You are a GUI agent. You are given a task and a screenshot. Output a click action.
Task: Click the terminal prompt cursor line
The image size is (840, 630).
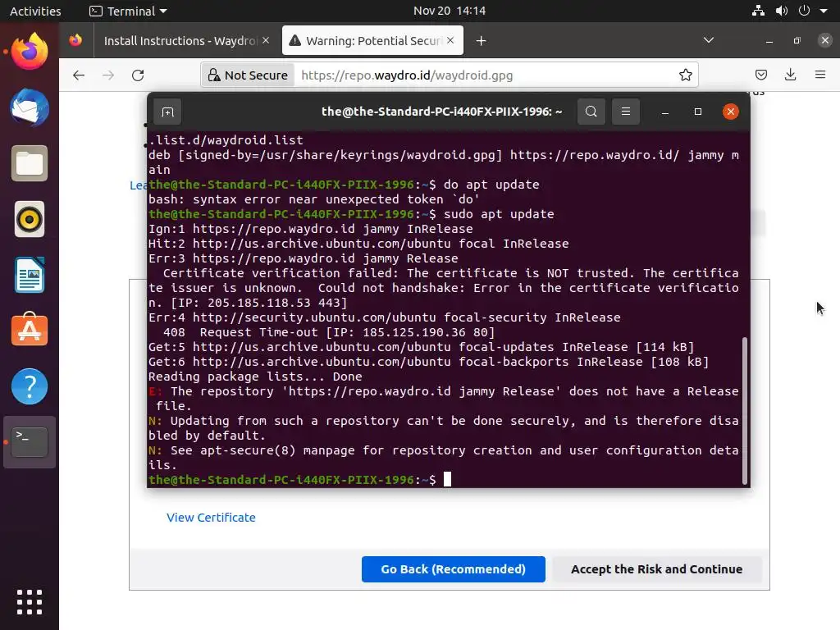pyautogui.click(x=299, y=479)
